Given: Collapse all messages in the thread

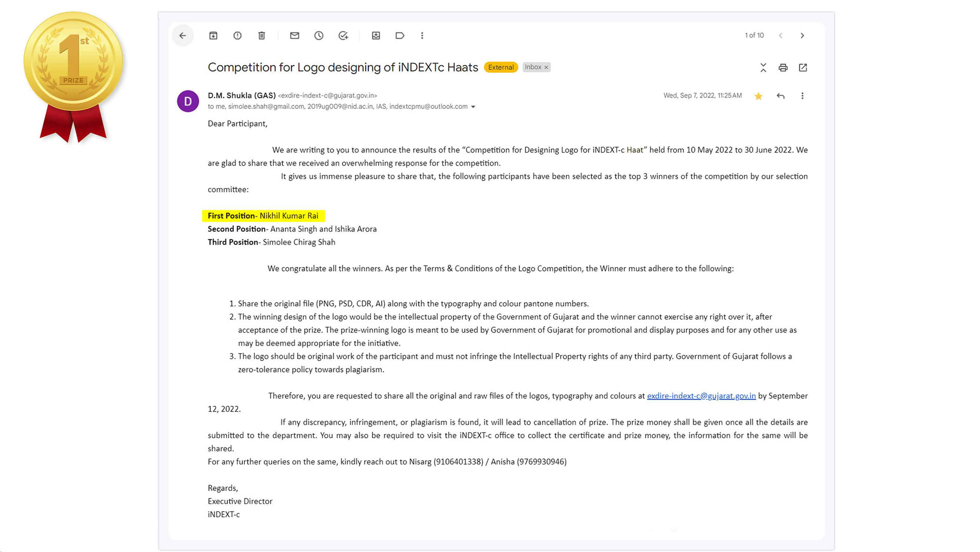Looking at the screenshot, I should pos(763,68).
